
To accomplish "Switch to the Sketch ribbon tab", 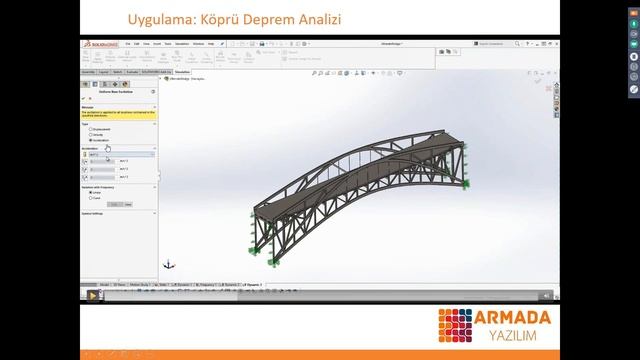I will 118,72.
